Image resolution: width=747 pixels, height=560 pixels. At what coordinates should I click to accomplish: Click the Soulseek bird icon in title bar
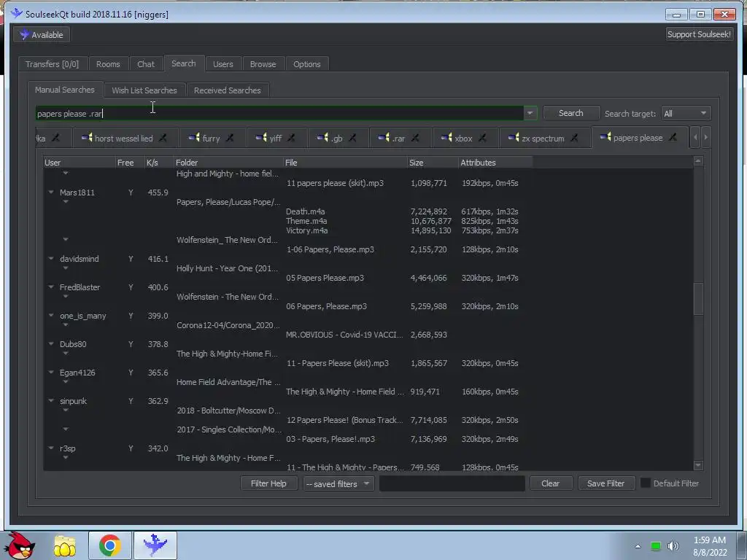pos(17,13)
